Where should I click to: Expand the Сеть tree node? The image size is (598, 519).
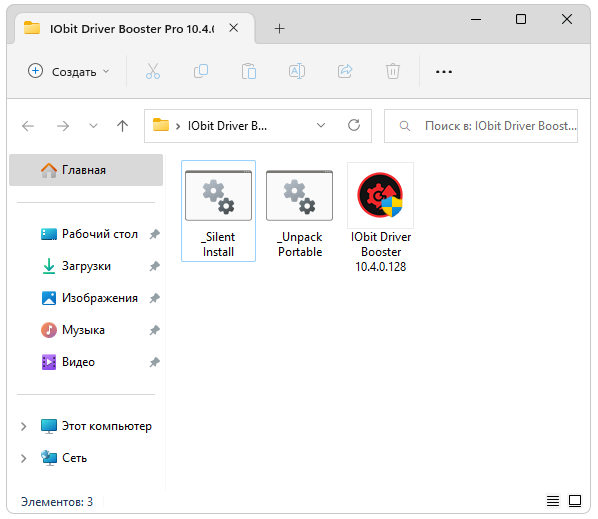24,458
